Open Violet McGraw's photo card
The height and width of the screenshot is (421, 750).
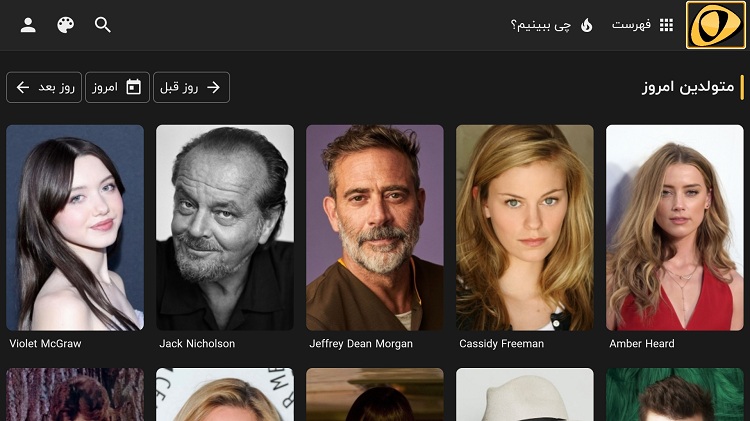click(75, 228)
